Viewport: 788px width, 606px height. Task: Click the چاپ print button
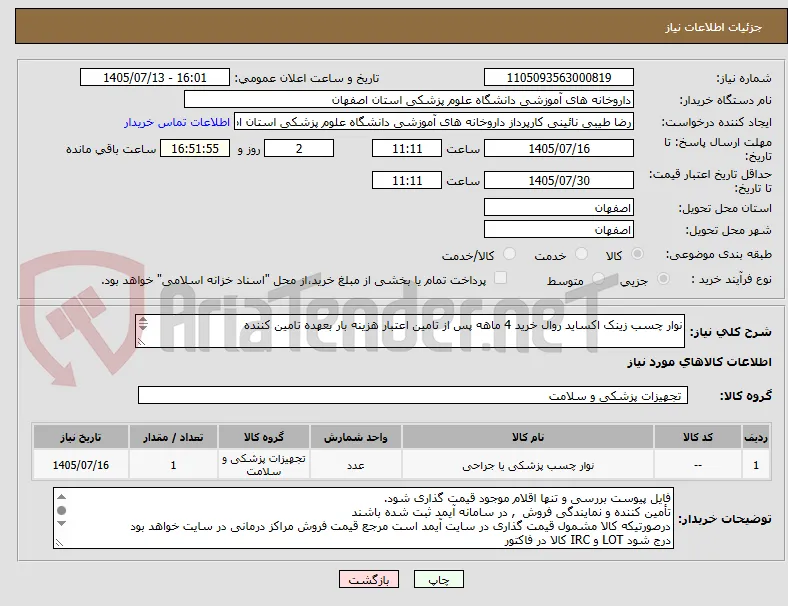pyautogui.click(x=438, y=579)
